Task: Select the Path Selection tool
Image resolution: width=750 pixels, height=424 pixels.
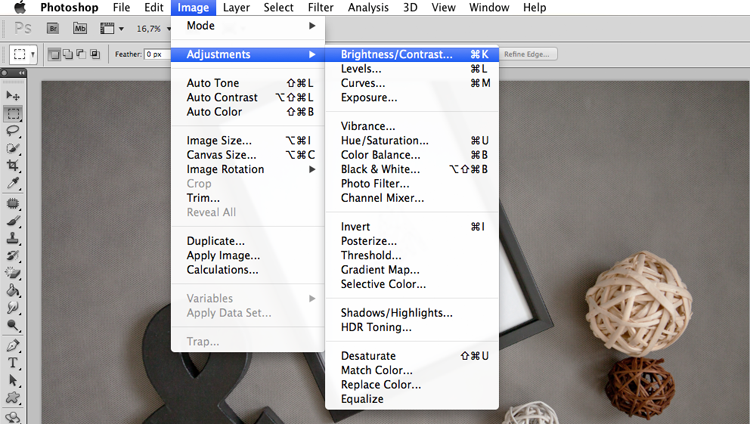Action: coord(13,380)
